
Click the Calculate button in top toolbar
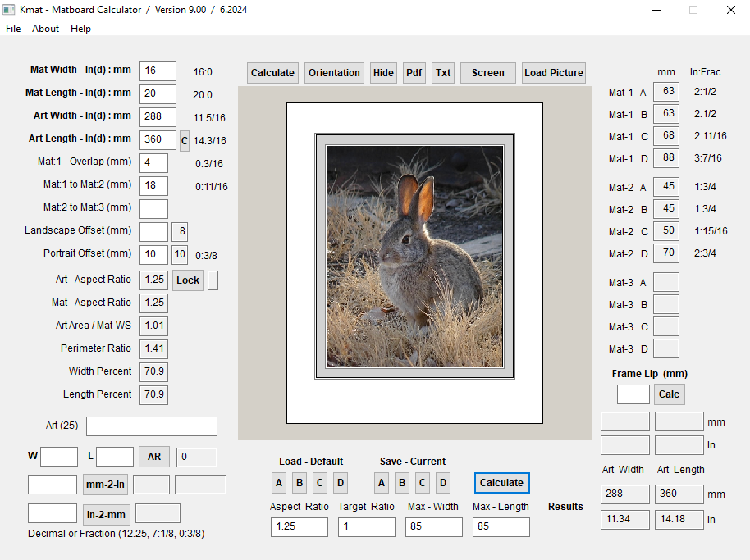[272, 73]
